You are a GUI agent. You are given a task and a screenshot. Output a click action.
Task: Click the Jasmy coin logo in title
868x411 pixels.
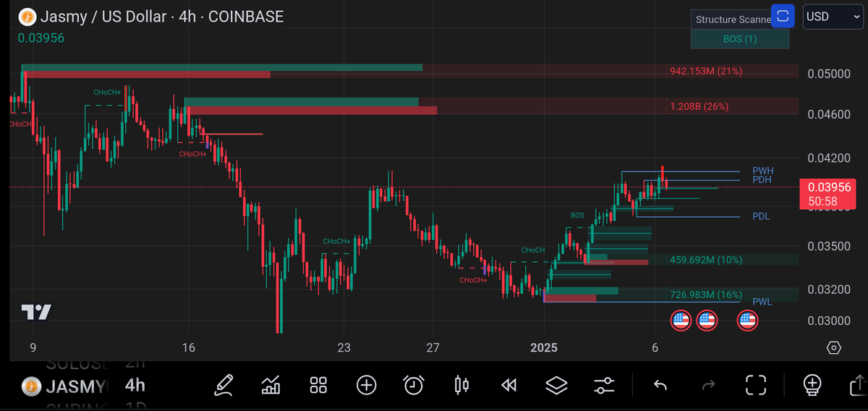click(27, 17)
